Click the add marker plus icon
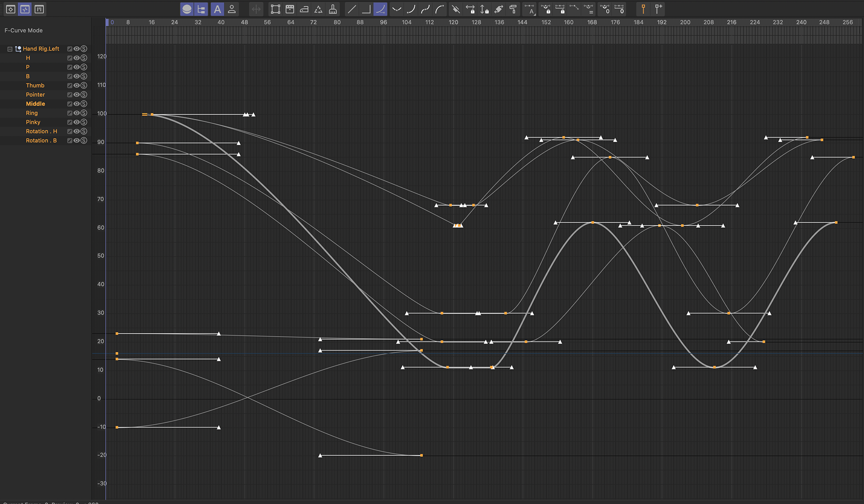The height and width of the screenshot is (504, 864). click(658, 9)
